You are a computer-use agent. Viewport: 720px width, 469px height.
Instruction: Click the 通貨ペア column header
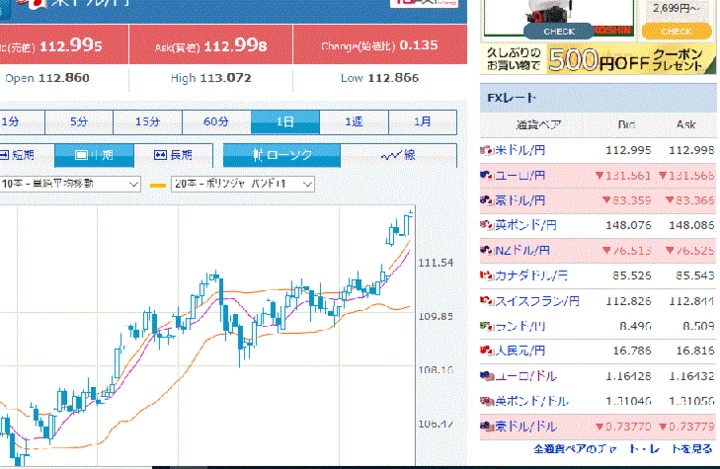point(538,124)
